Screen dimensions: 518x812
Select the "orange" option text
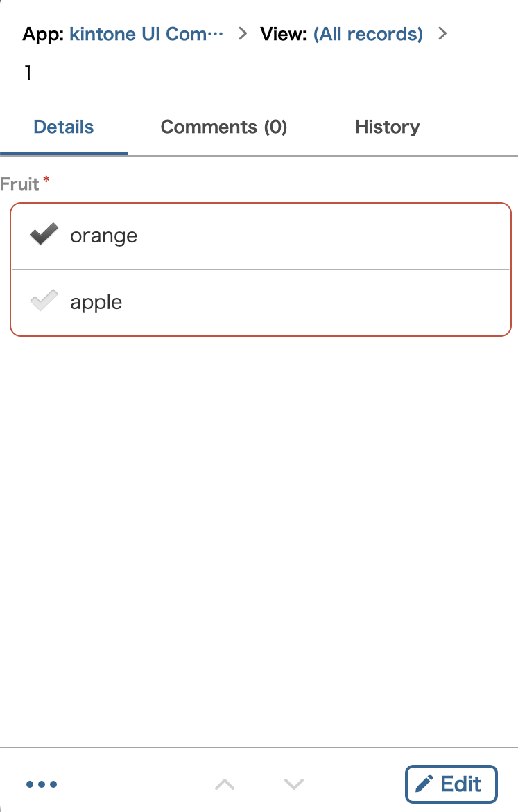[x=104, y=236]
